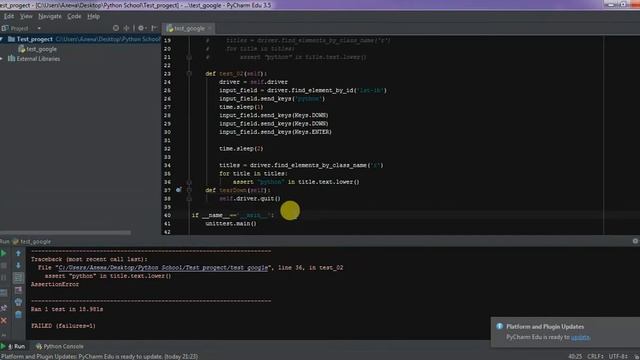The width and height of the screenshot is (640, 360).
Task: Click the down arrow icon in Run console
Action: pyautogui.click(x=18, y=266)
